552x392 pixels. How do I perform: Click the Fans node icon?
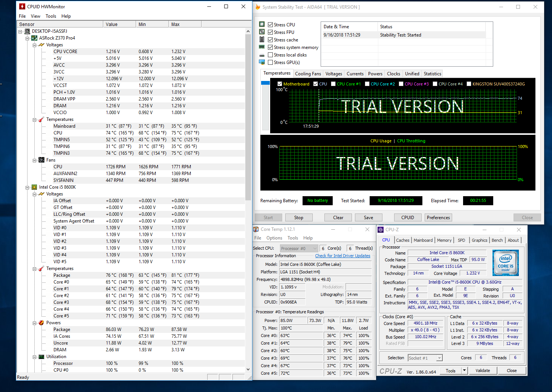(41, 160)
